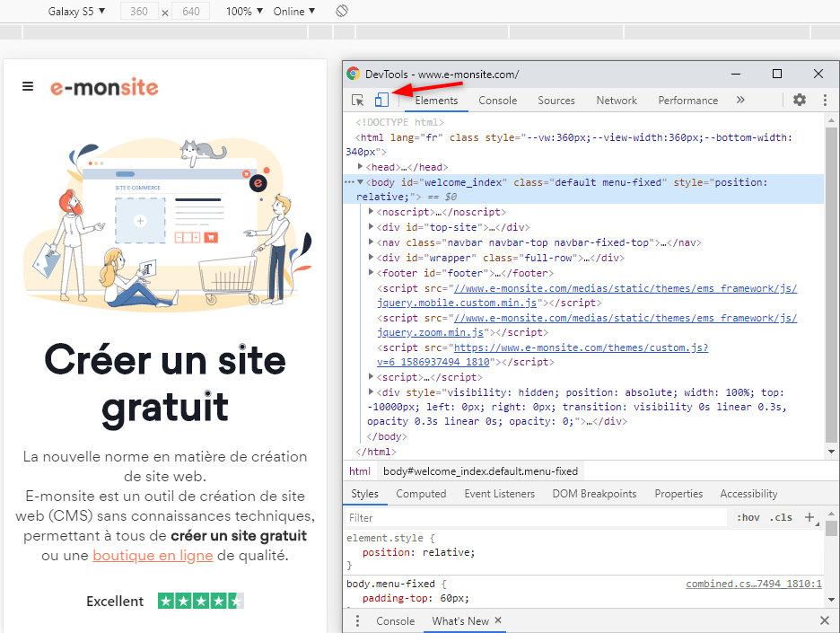This screenshot has height=633, width=840.
Task: Expand the head element node
Action: [360, 167]
